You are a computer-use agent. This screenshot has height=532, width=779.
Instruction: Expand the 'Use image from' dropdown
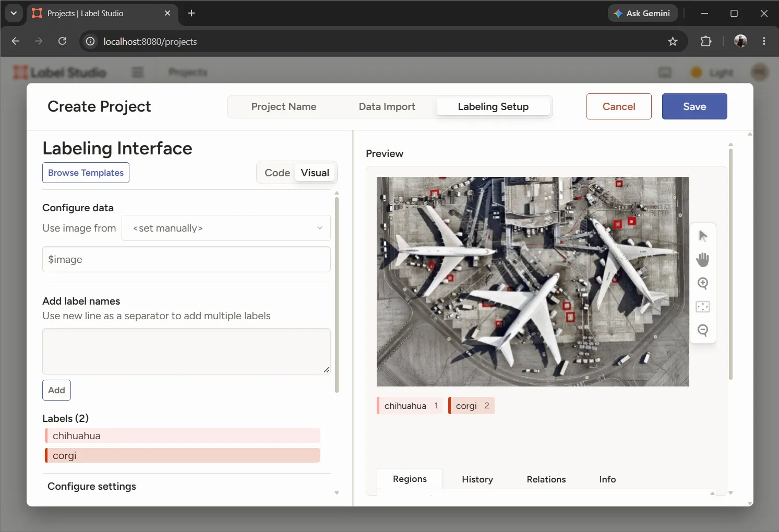(x=226, y=228)
